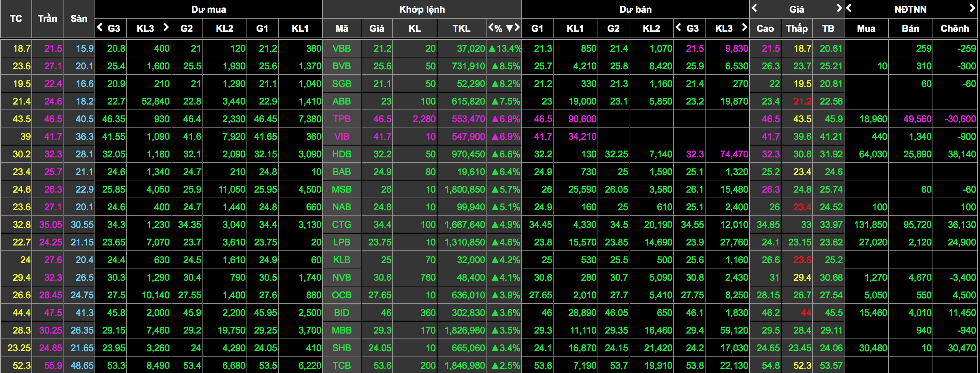The height and width of the screenshot is (373, 980).
Task: Click left arrow before % in Khớp lệnh
Action: pyautogui.click(x=491, y=27)
